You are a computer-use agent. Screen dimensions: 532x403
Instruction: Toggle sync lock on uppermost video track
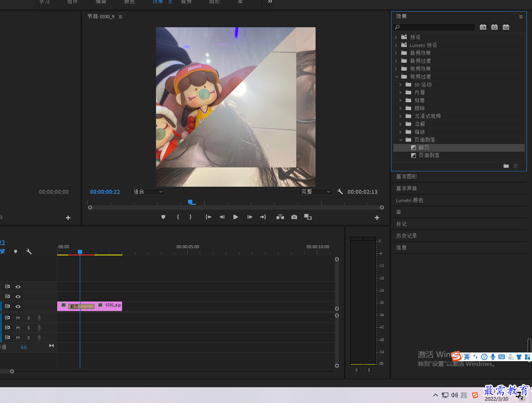coord(7,287)
